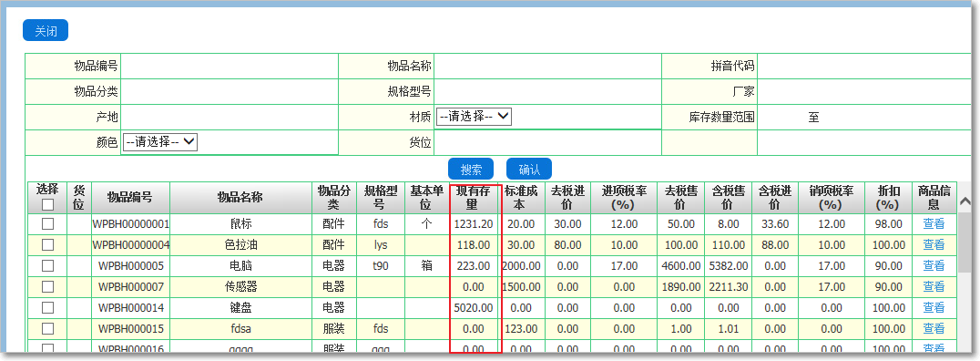980x361 pixels.
Task: Confirm selection with 确认 button
Action: [529, 169]
